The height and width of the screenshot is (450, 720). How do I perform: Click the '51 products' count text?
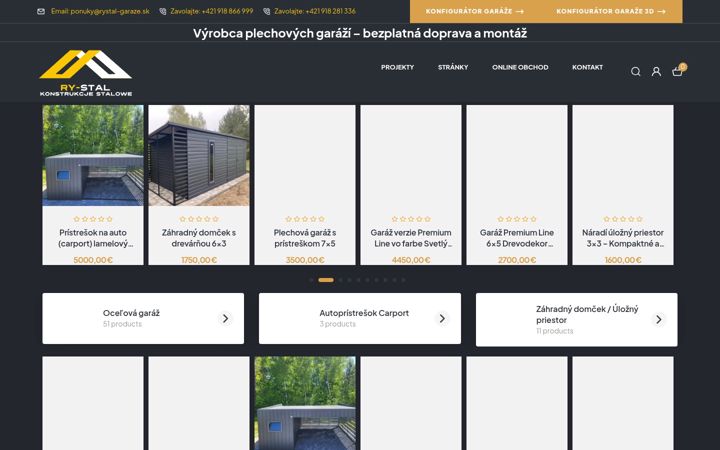point(122,324)
